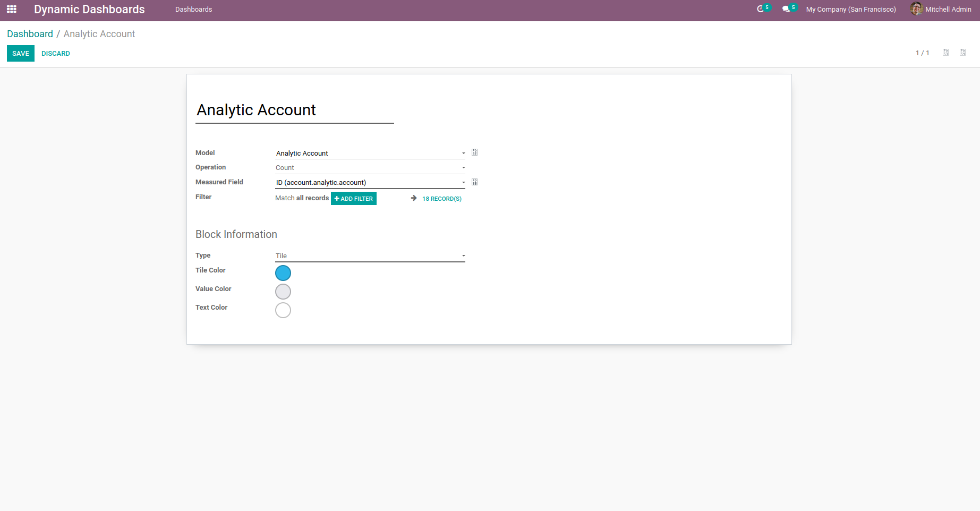
Task: Open Model dropdown showing Analytic Account
Action: pos(370,153)
